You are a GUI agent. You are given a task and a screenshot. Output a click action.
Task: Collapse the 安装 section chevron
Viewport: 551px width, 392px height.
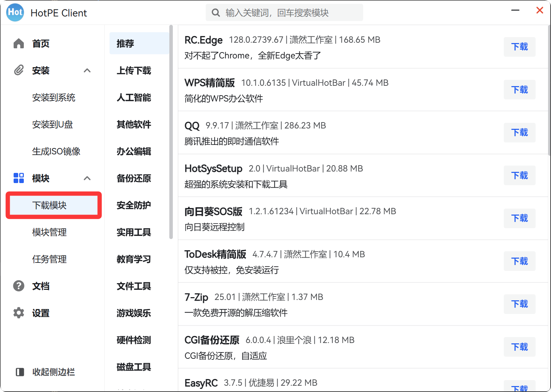[87, 71]
